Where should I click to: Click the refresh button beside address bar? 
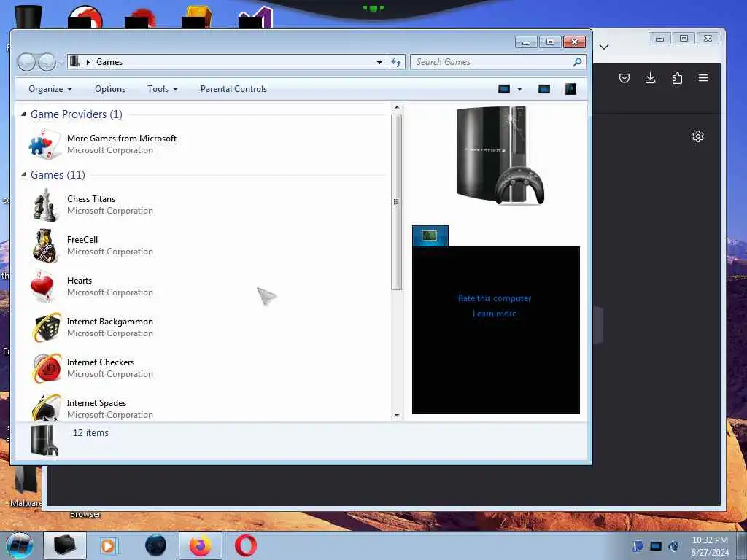click(396, 62)
